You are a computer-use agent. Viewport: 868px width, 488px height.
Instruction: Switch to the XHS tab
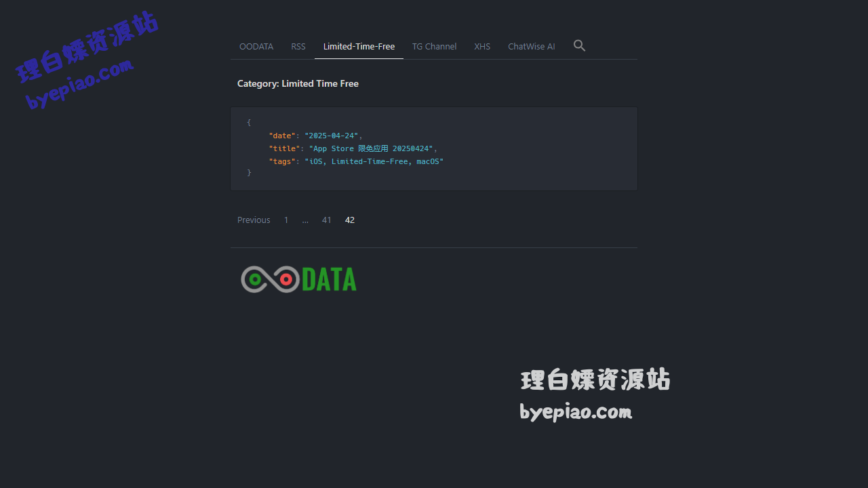[482, 47]
